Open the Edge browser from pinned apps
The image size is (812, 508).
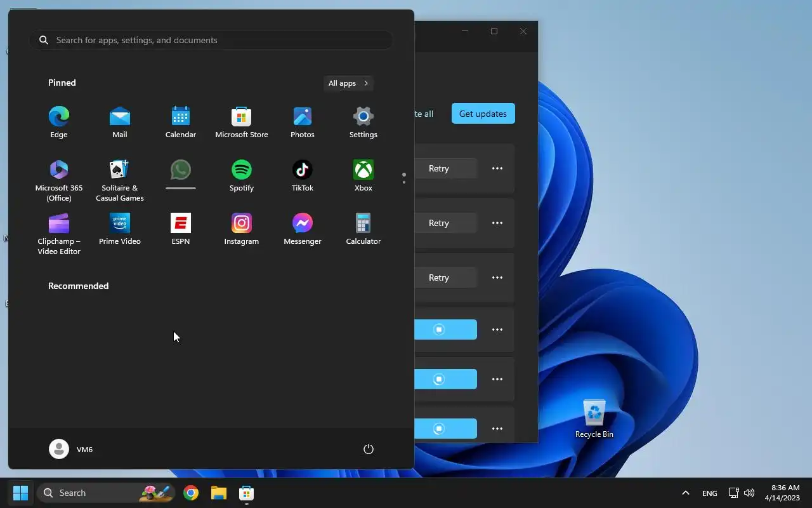click(59, 123)
